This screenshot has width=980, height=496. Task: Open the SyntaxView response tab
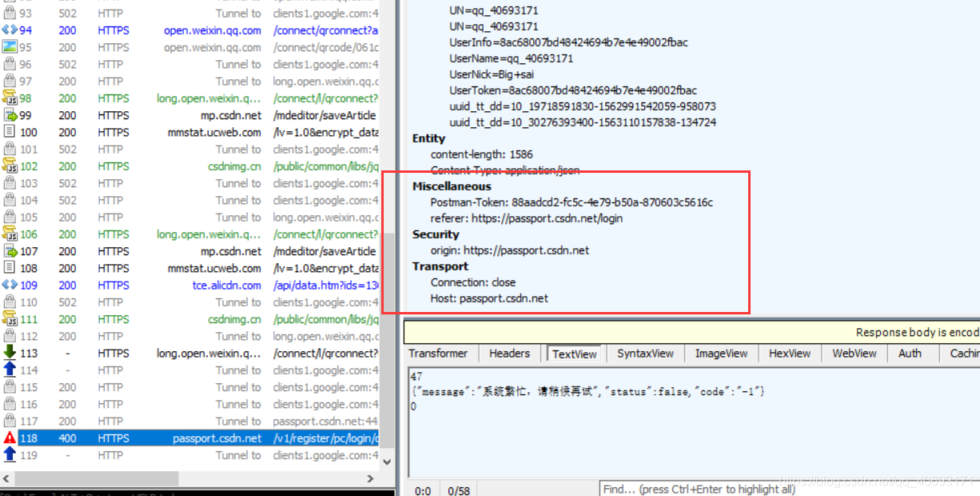(645, 354)
